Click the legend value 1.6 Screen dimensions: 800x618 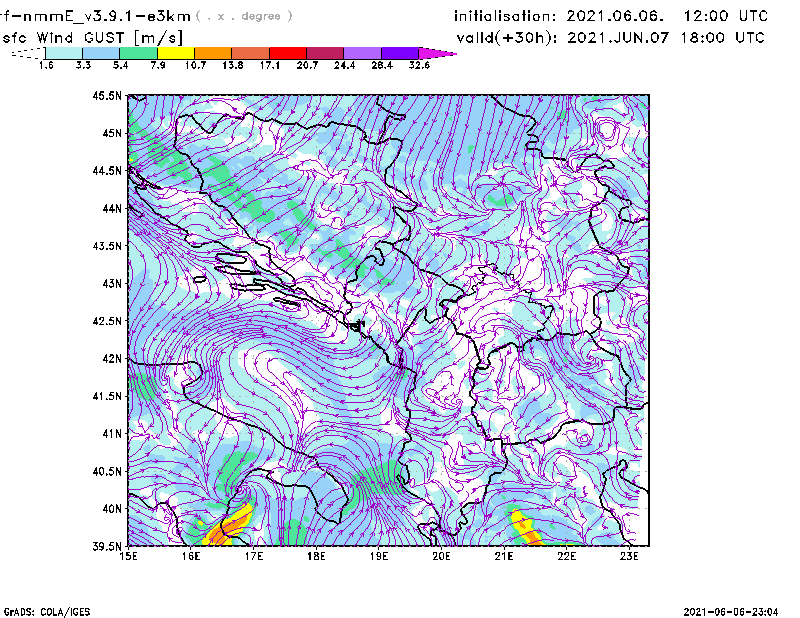pyautogui.click(x=46, y=65)
